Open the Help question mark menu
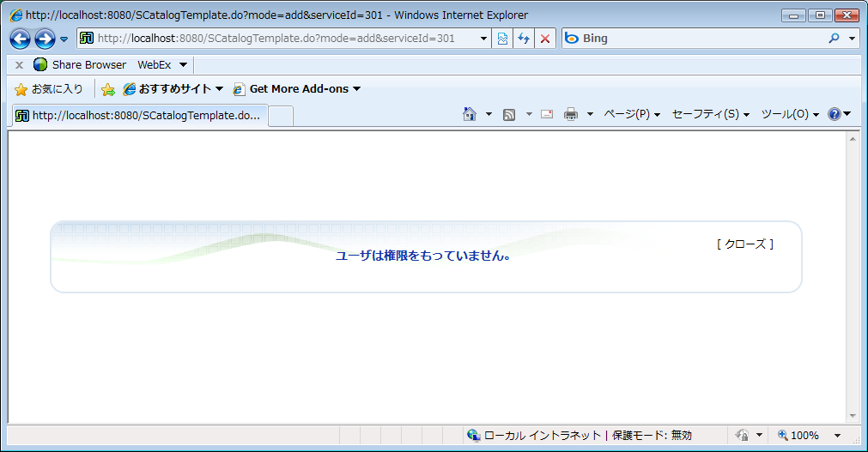 click(x=839, y=114)
